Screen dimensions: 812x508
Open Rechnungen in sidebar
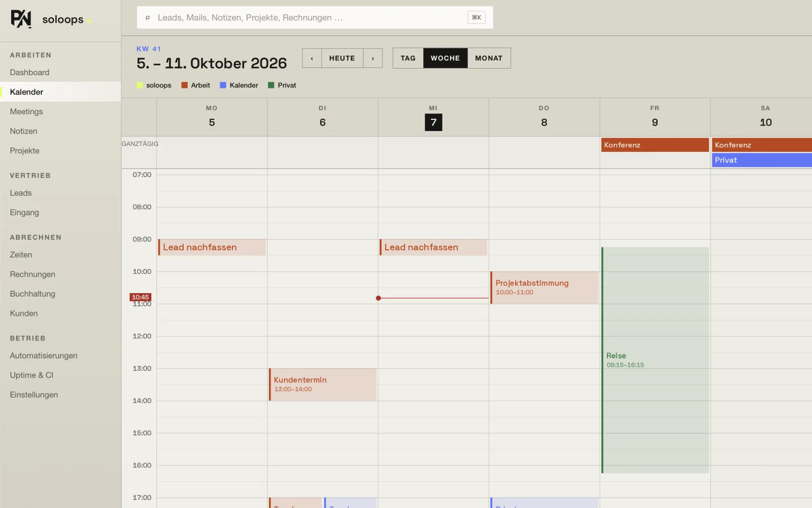click(x=60, y=274)
